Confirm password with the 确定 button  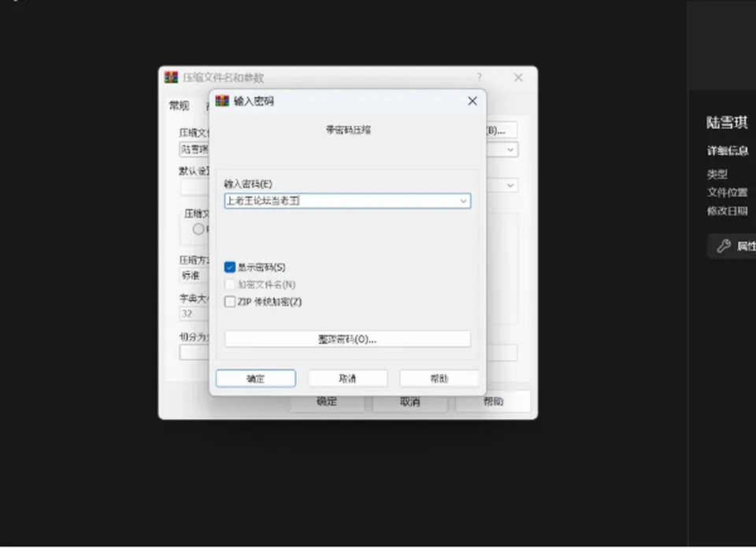point(255,379)
